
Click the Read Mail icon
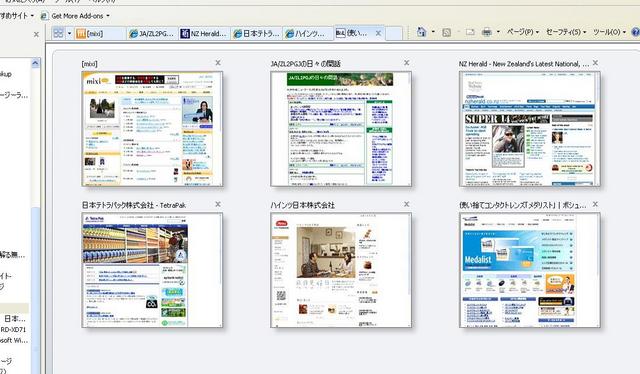[470, 32]
